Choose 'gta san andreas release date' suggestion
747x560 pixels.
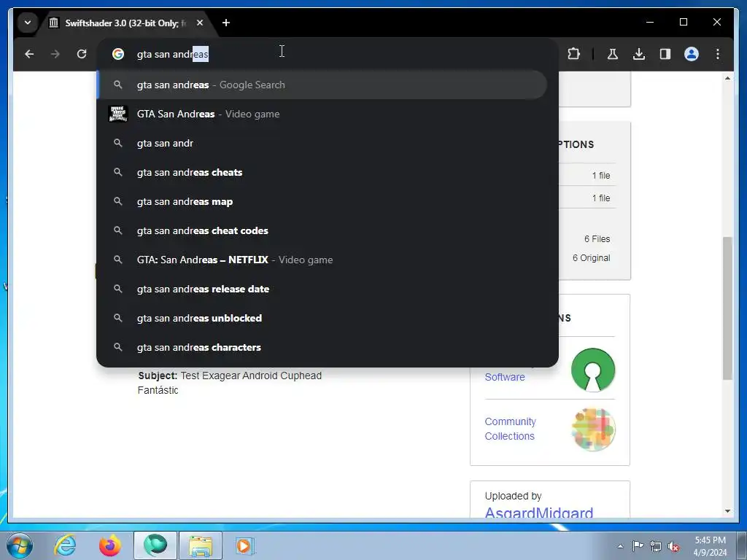pyautogui.click(x=322, y=289)
